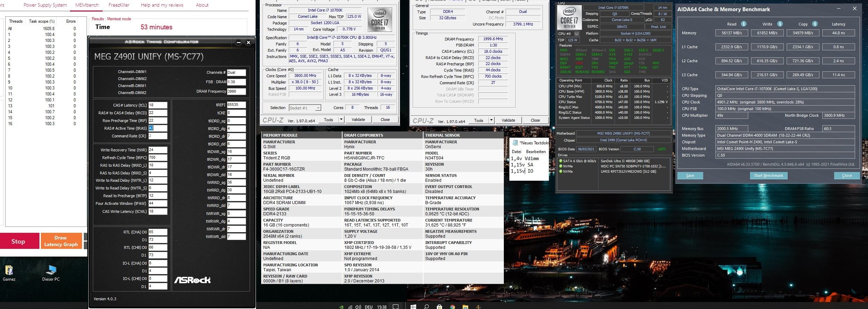
Task: Open File Explorer from taskbar
Action: 465,307
